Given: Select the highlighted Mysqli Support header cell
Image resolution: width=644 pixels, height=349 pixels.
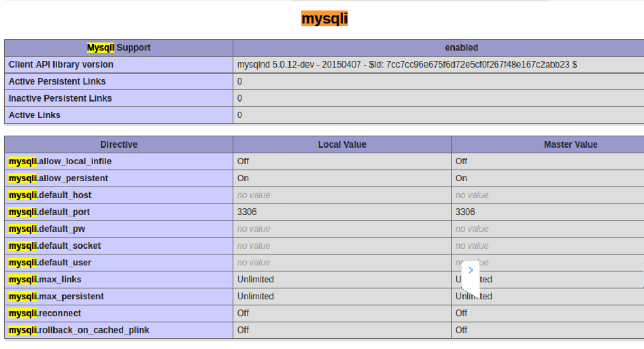Looking at the screenshot, I should click(x=117, y=47).
